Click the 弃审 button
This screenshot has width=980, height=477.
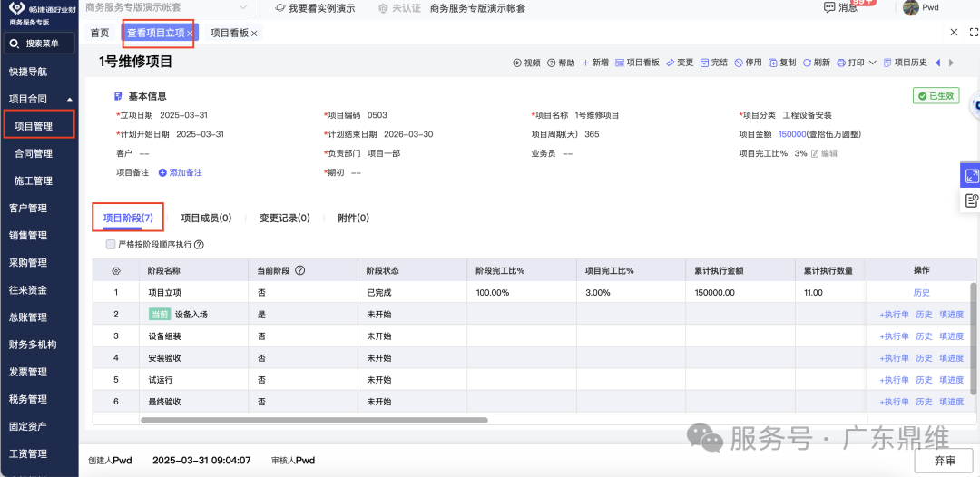pos(945,460)
